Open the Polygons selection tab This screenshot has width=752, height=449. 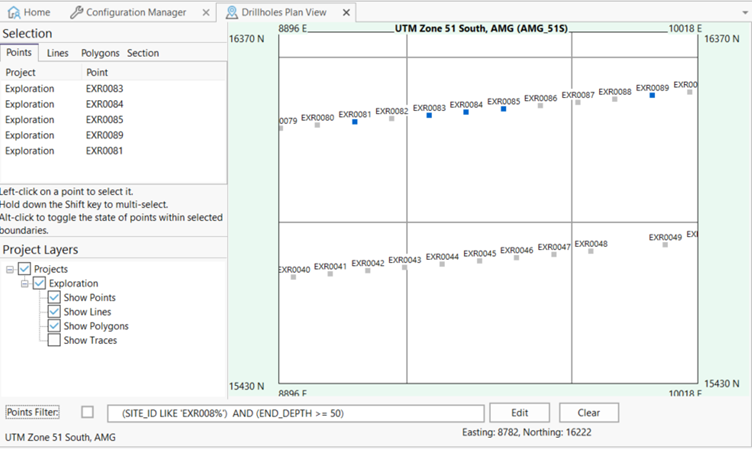(98, 53)
